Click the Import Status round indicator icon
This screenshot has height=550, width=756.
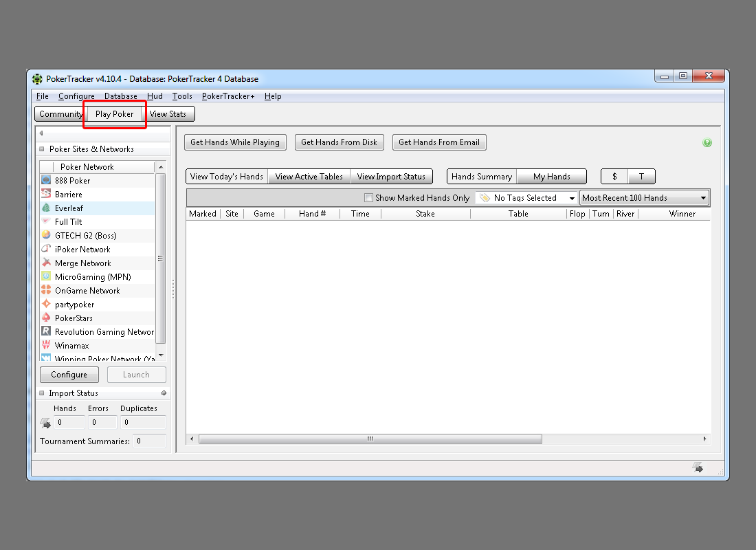click(x=164, y=393)
